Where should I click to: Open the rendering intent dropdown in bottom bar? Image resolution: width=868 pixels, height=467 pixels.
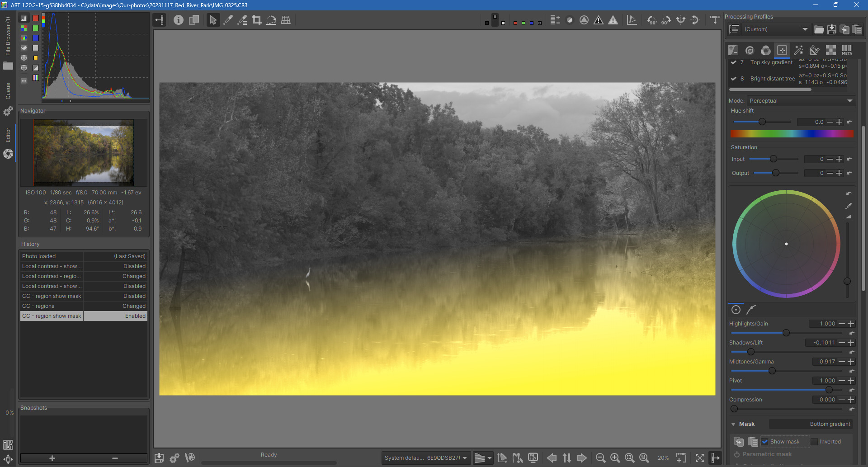[483, 458]
